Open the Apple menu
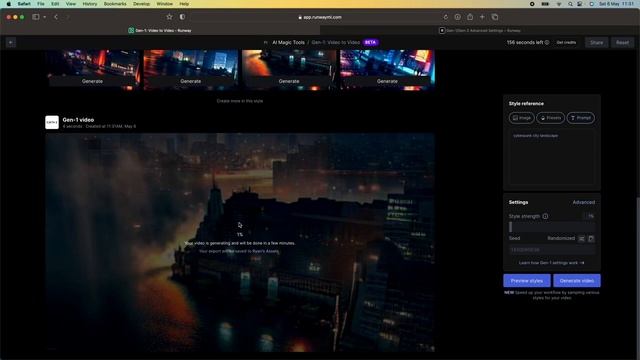This screenshot has height=360, width=640. [9, 4]
